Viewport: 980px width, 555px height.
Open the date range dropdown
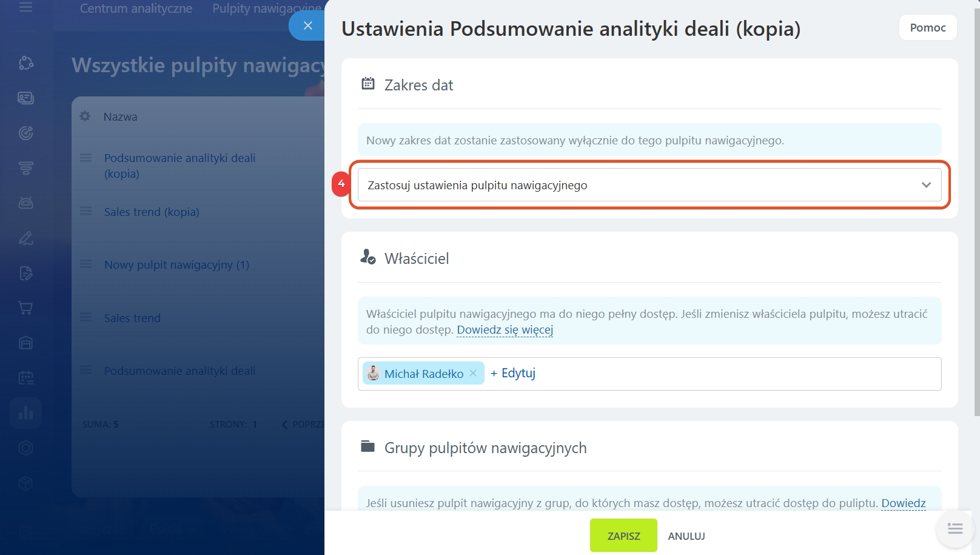tap(649, 185)
